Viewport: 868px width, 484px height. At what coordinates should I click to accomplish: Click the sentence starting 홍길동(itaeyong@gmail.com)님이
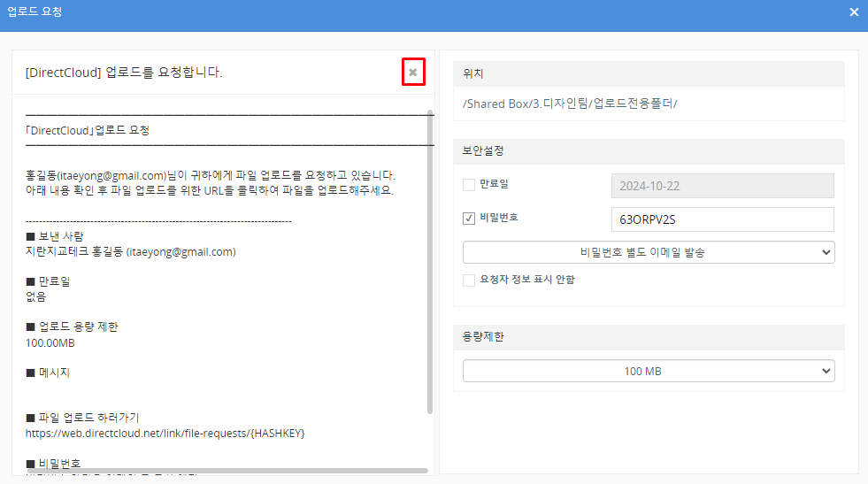(x=211, y=175)
